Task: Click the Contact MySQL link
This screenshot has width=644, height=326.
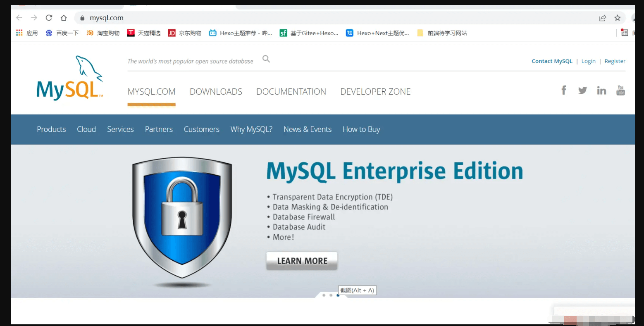Action: (552, 61)
